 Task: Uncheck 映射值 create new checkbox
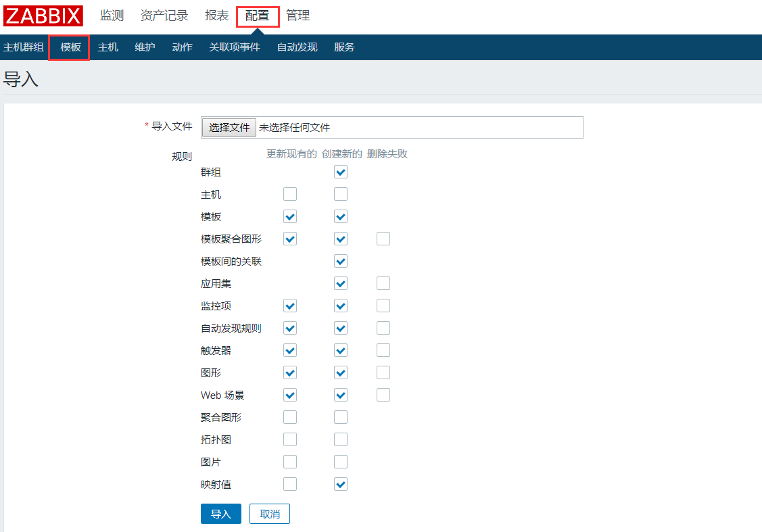click(x=341, y=484)
